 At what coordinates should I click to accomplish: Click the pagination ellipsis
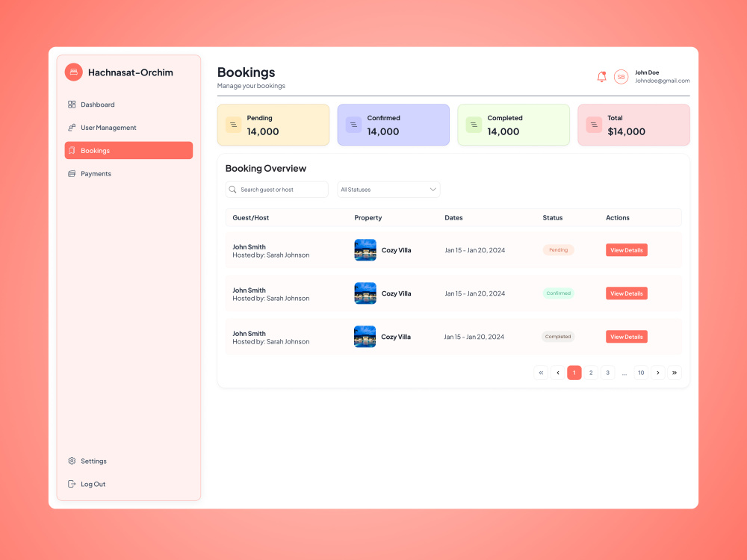624,374
